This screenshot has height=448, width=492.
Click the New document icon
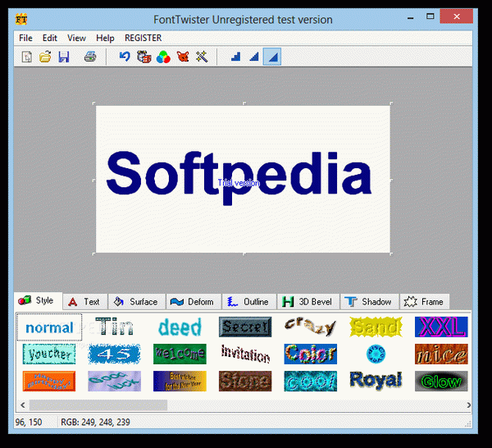click(27, 57)
